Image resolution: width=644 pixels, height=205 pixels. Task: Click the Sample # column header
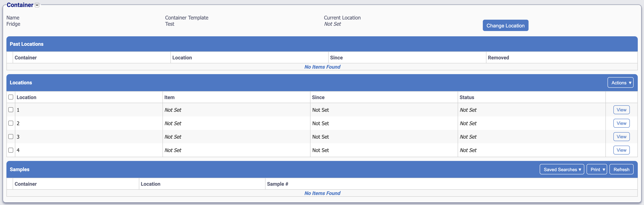277,184
